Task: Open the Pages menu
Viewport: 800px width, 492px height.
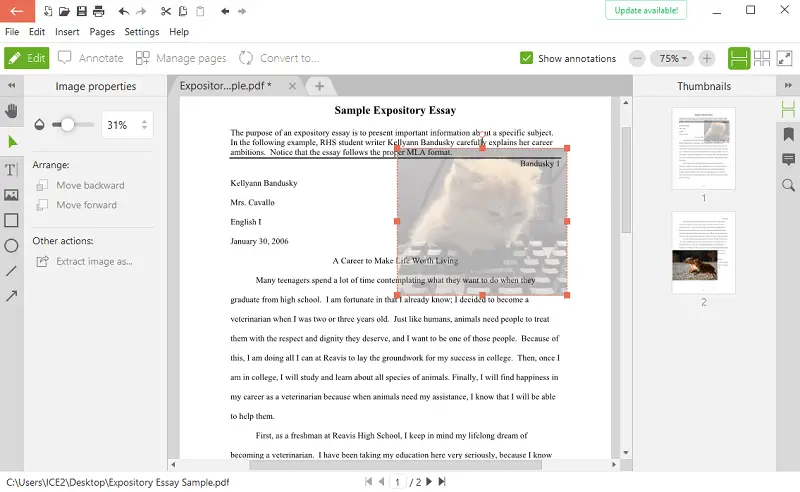Action: point(102,32)
